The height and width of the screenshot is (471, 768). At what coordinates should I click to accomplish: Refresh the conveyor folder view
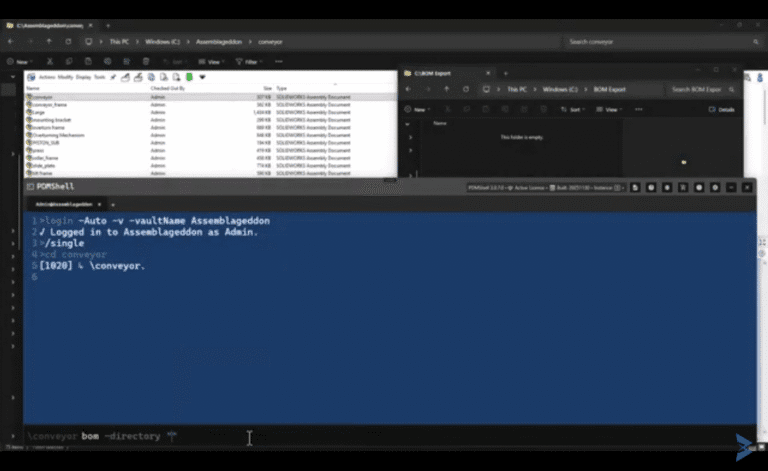point(68,42)
